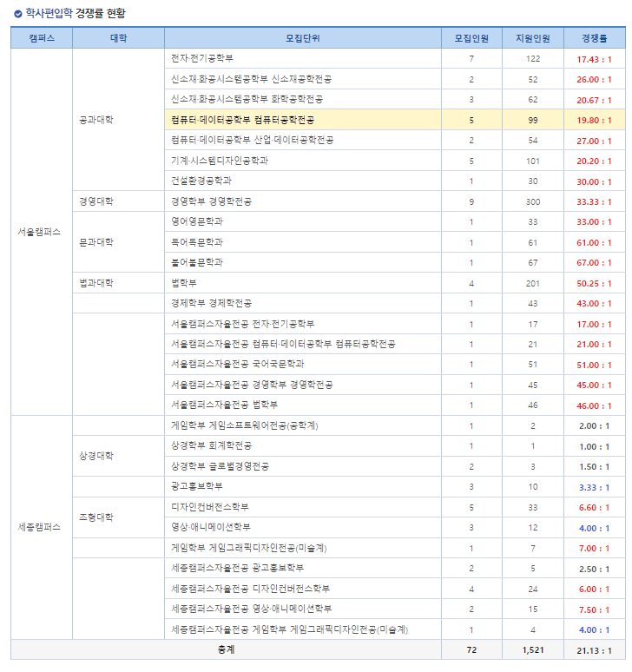Select 광고홍보학부 cell in 세종캠퍼스
The width and height of the screenshot is (632, 672).
point(303,486)
